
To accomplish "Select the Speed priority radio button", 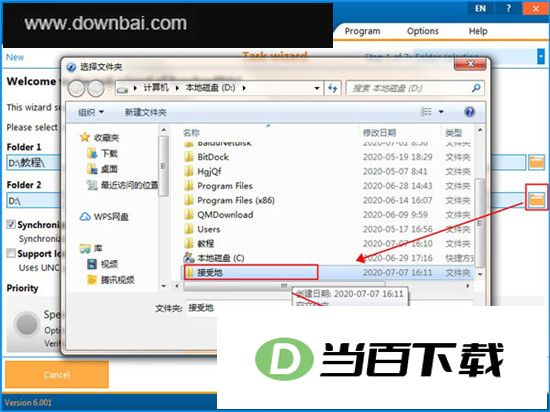I will (x=27, y=324).
